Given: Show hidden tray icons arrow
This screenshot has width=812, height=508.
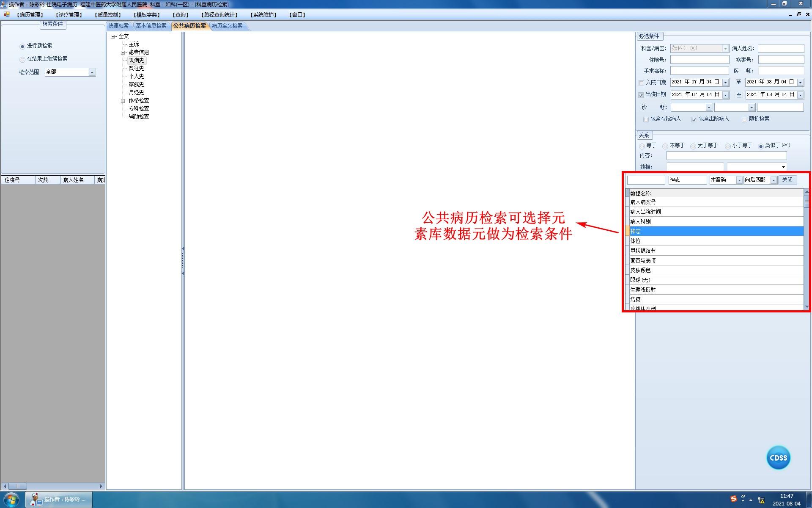Looking at the screenshot, I should click(x=751, y=500).
